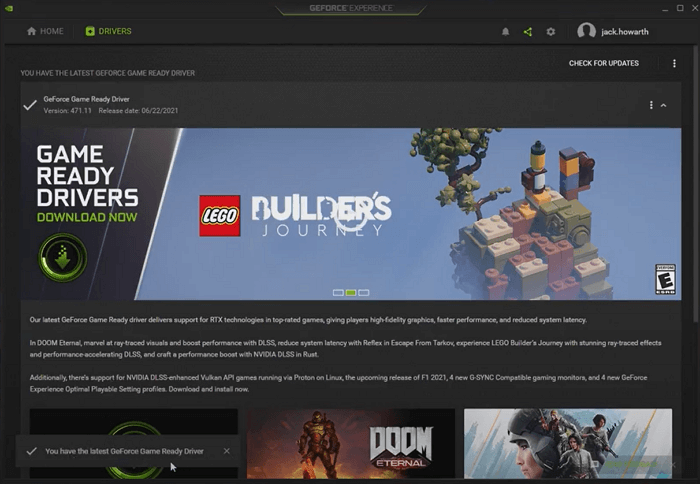Viewport: 700px width, 484px height.
Task: Click the ESRB rating badge
Action: tap(665, 279)
